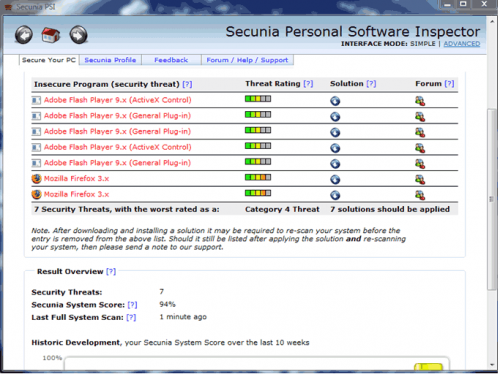500x374 pixels.
Task: Open help [?] beside Last Full System Scan
Action: click(131, 317)
